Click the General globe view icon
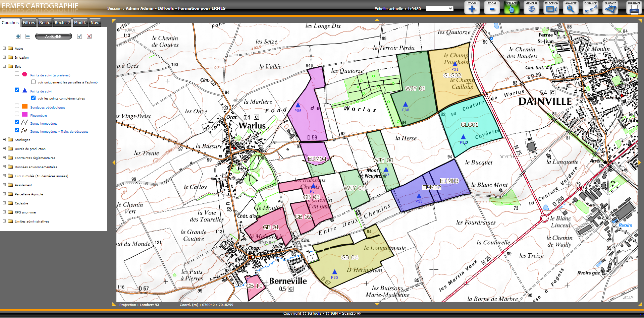Screen dimensions: 644x318 (x=531, y=8)
